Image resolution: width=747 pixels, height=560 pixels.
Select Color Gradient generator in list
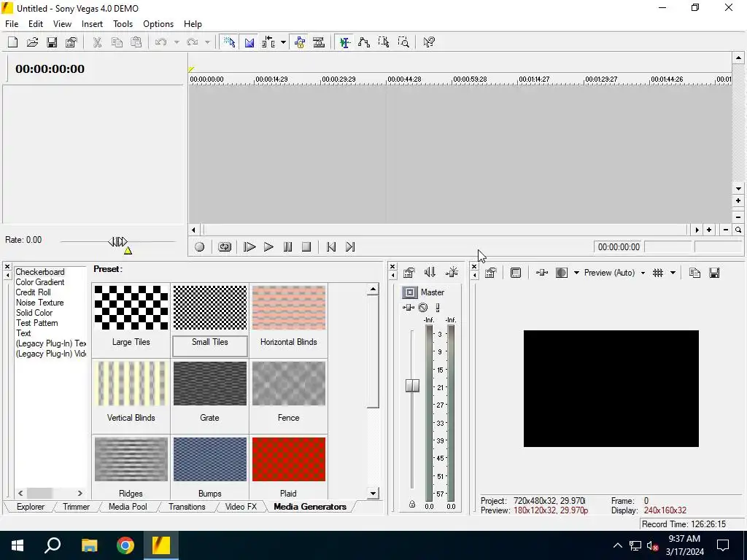[x=40, y=282]
